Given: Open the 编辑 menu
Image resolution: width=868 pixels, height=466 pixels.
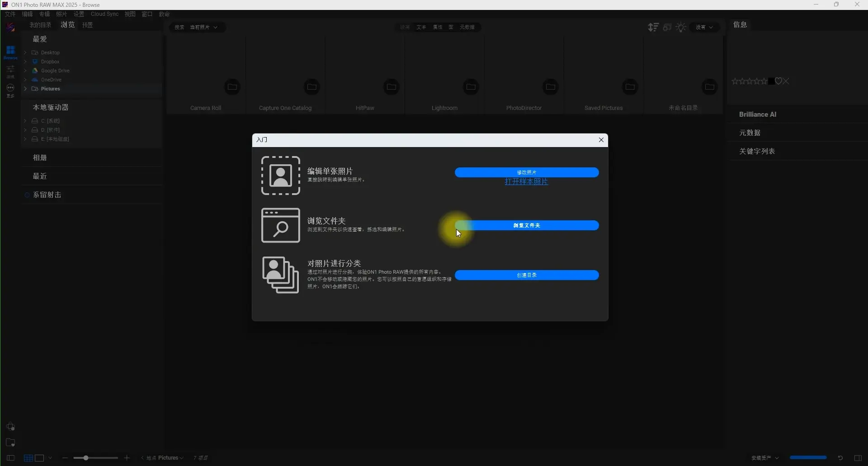Looking at the screenshot, I should tap(27, 14).
